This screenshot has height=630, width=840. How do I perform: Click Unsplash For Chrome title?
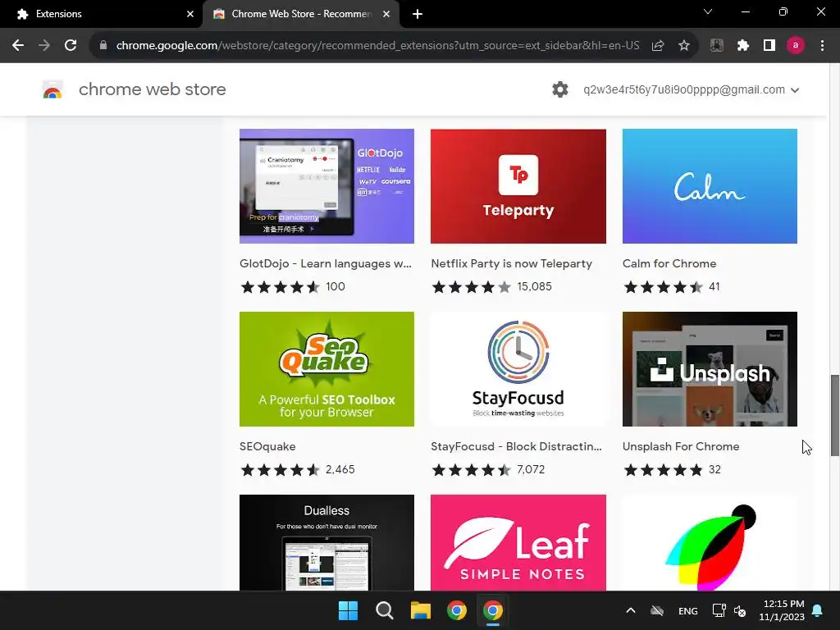pyautogui.click(x=681, y=447)
